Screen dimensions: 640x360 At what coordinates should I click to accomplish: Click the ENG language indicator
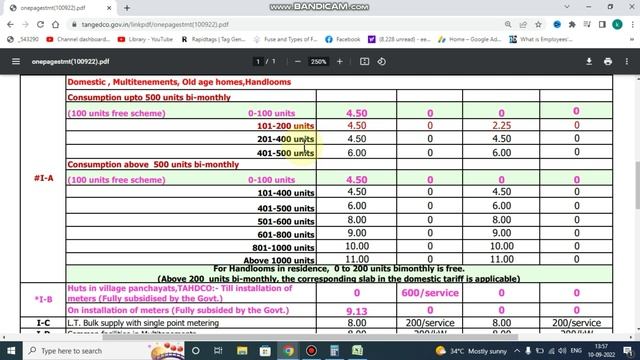[576, 351]
